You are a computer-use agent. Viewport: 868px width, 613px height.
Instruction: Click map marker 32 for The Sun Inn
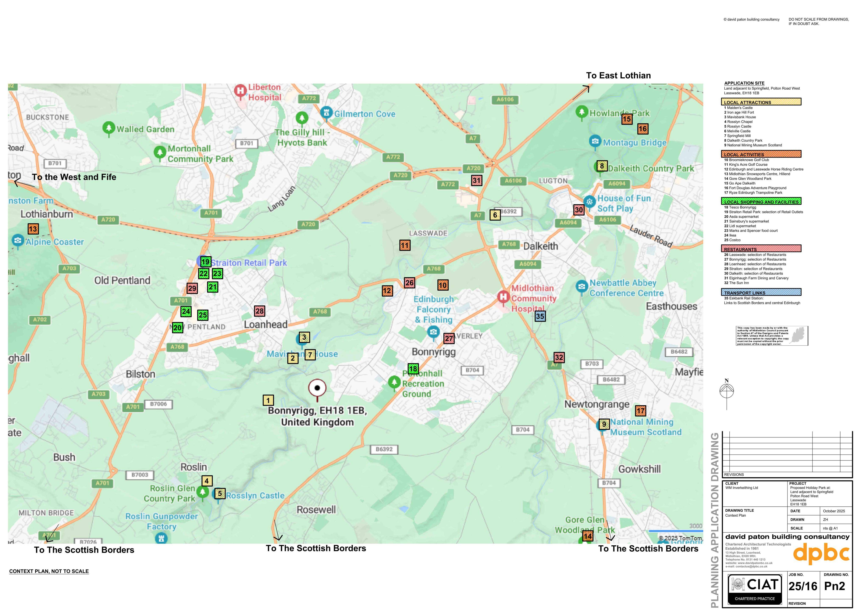pyautogui.click(x=559, y=357)
